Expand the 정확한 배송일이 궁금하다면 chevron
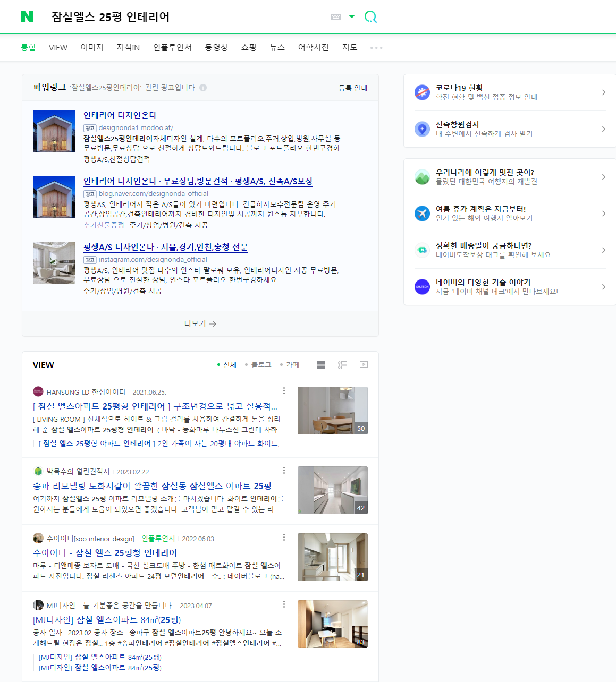 [603, 250]
